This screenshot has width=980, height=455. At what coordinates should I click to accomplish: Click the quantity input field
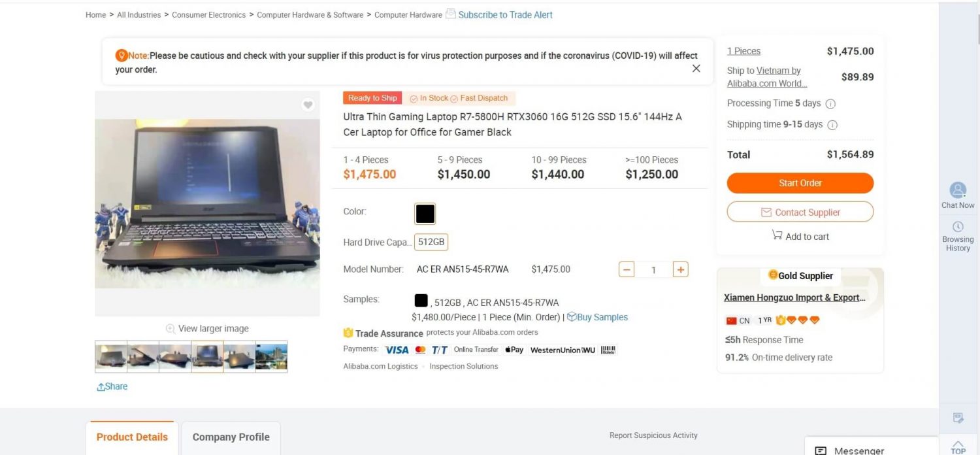[653, 269]
